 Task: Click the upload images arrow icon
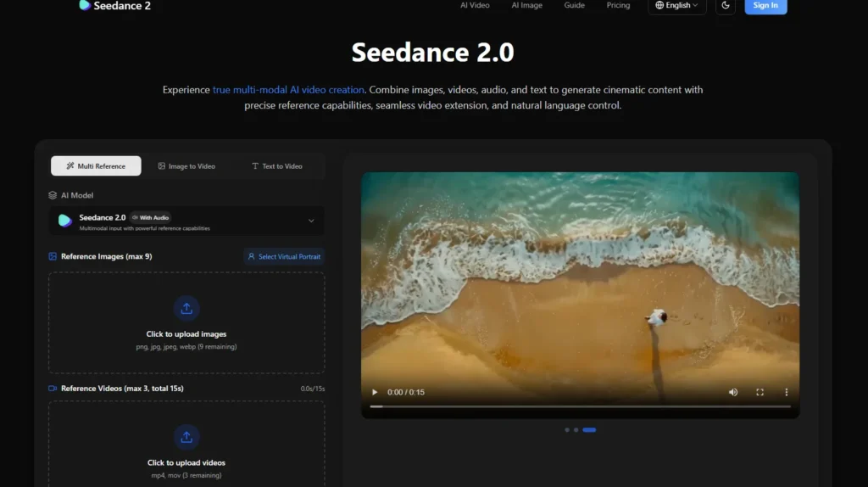tap(186, 309)
